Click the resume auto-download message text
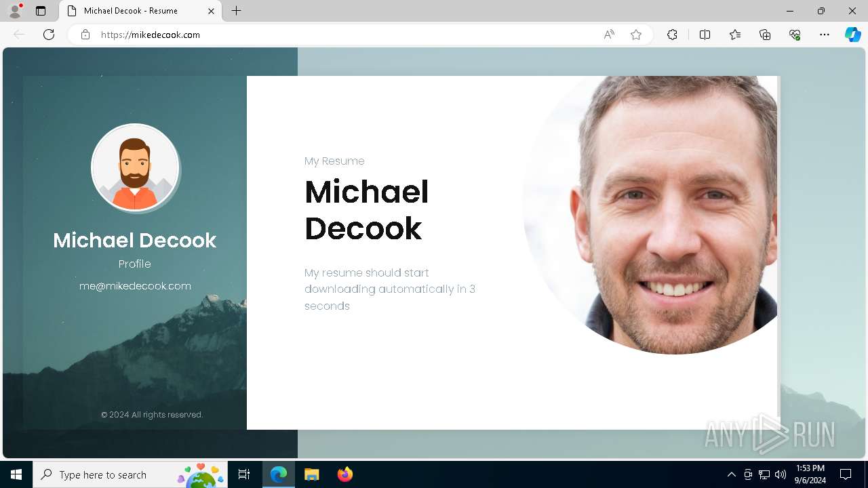The height and width of the screenshot is (488, 868). click(x=390, y=289)
